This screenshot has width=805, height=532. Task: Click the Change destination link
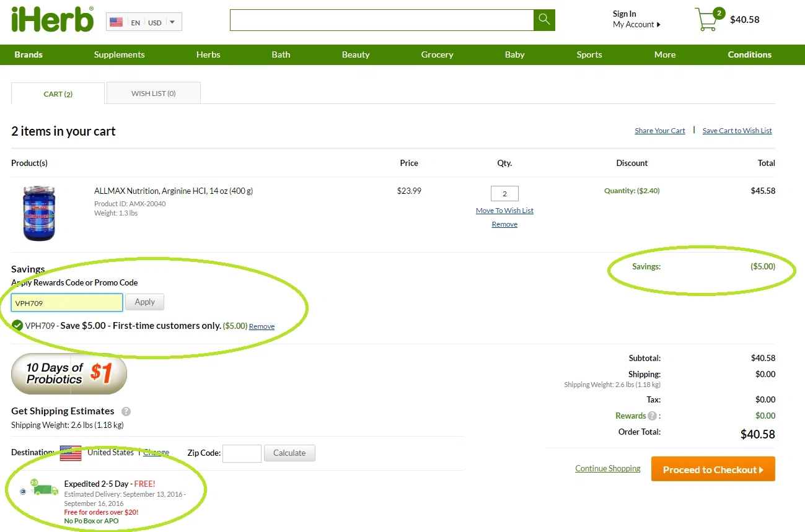pos(156,453)
